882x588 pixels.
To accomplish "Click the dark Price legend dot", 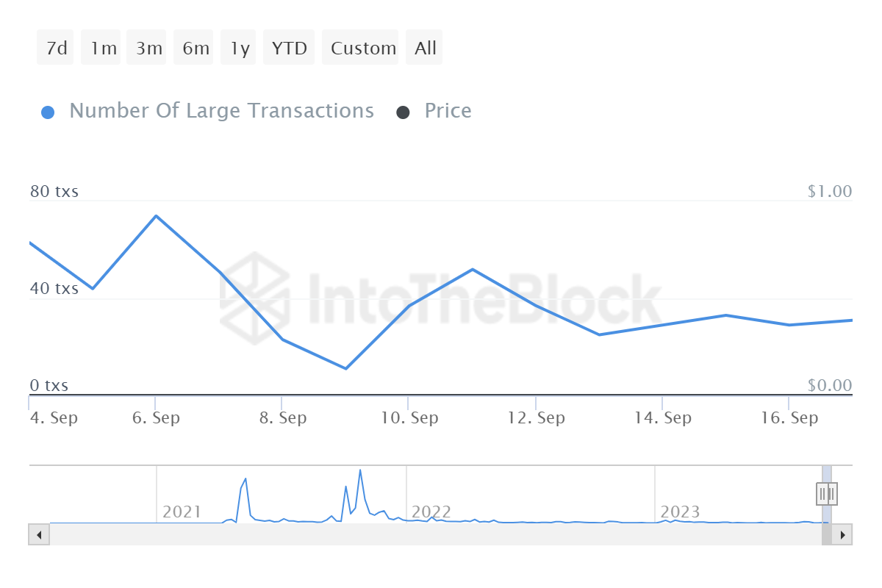I will pyautogui.click(x=403, y=112).
